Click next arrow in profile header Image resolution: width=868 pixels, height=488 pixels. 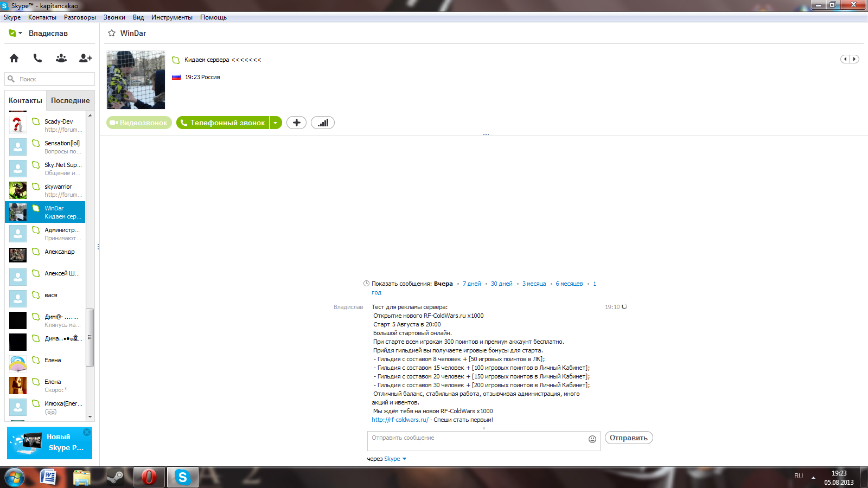854,59
